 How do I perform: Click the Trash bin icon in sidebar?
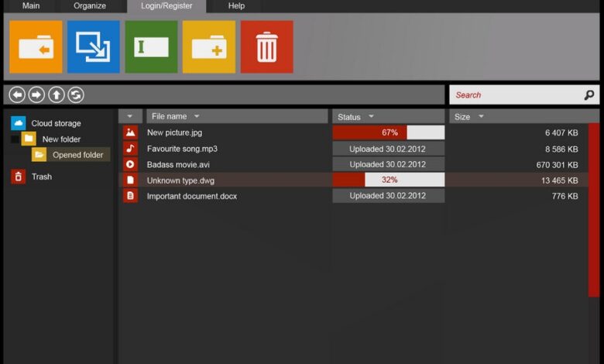[18, 177]
